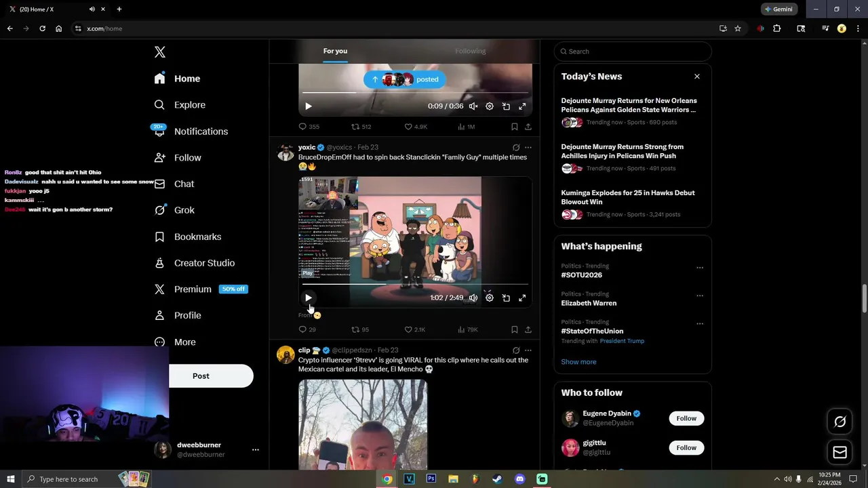Open Grok actions on yoxic's post
The width and height of the screenshot is (868, 488).
(x=516, y=147)
